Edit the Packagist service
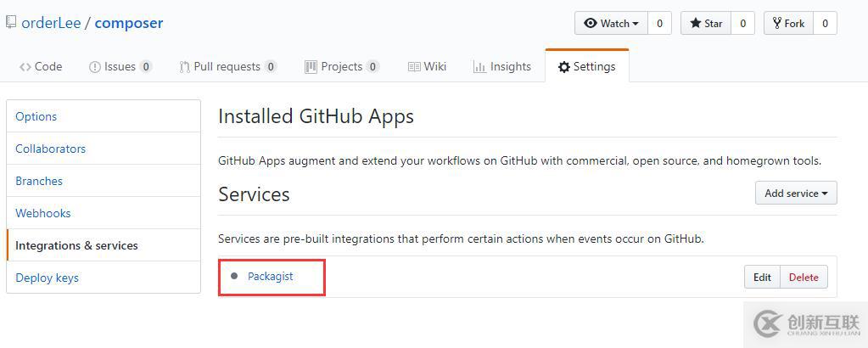 pyautogui.click(x=762, y=277)
